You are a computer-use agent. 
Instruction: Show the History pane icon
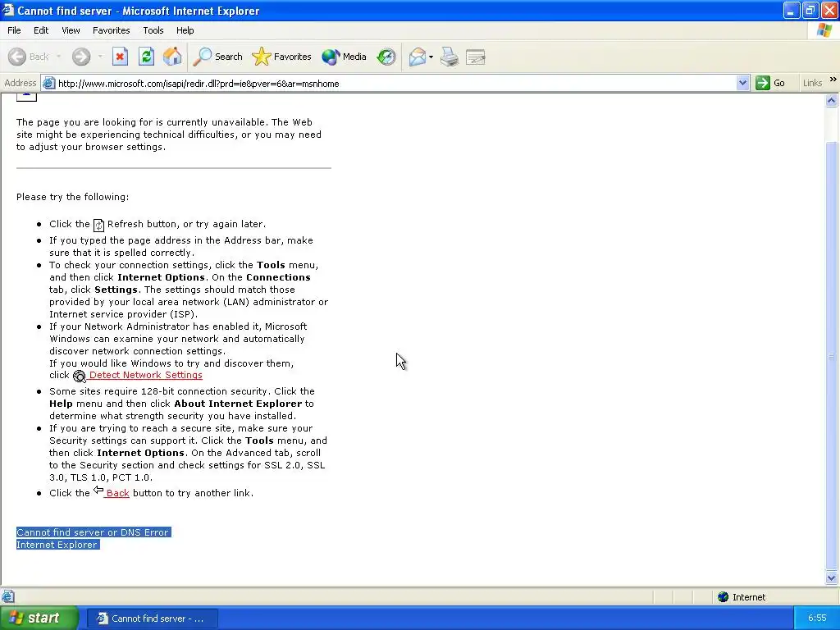click(386, 57)
